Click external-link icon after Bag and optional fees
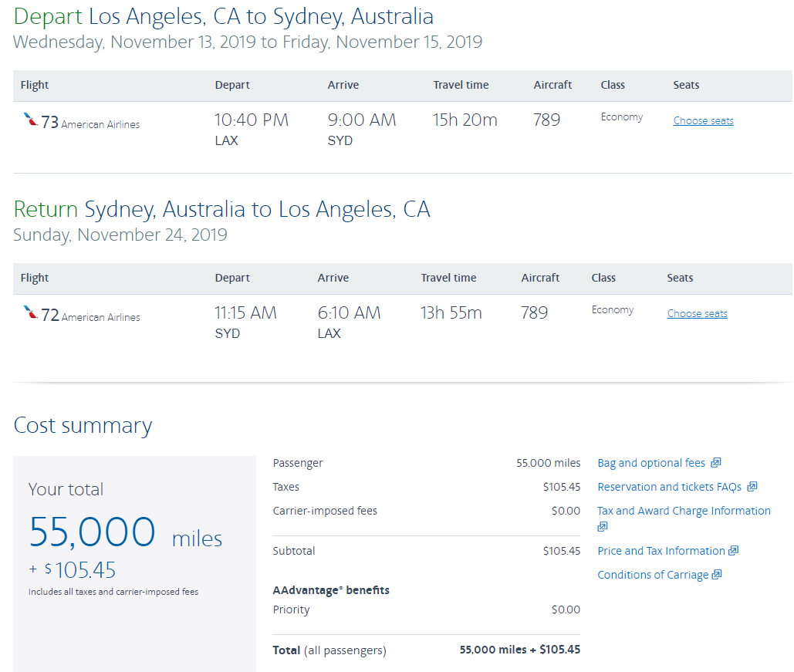 (716, 463)
